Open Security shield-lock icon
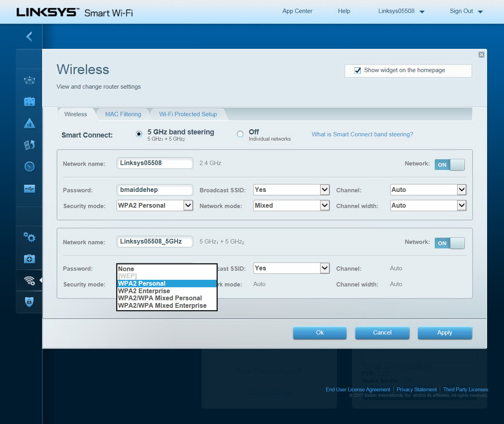This screenshot has height=424, width=504. (x=30, y=302)
